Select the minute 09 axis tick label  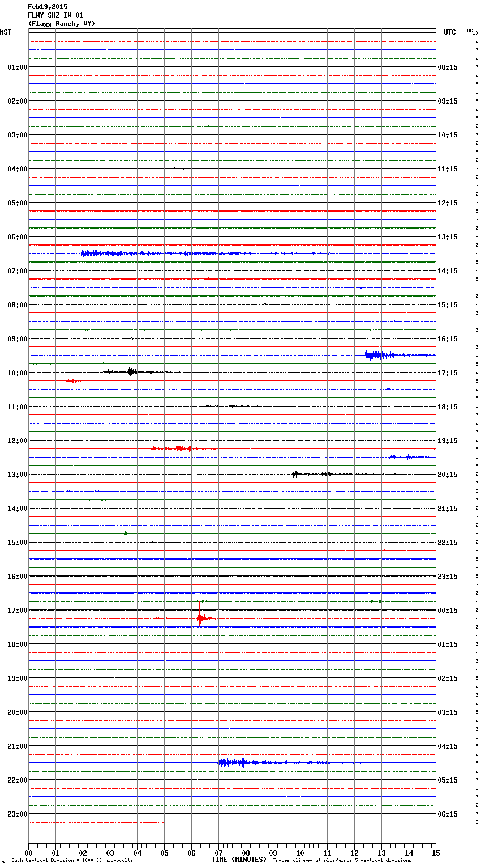coord(273,853)
